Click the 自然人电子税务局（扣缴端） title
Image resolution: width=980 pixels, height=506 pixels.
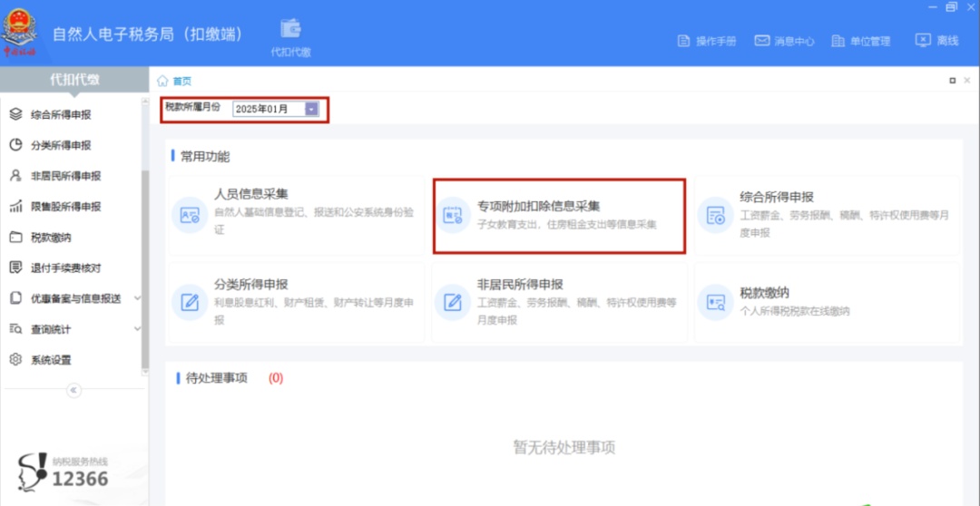coord(148,34)
